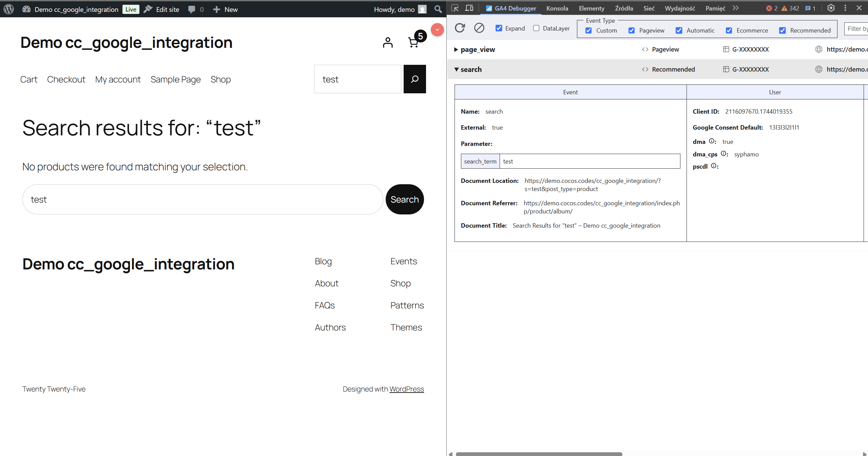Click the refresh icon in GA4 Debugger
Viewport: 868px width, 456px height.
(460, 28)
